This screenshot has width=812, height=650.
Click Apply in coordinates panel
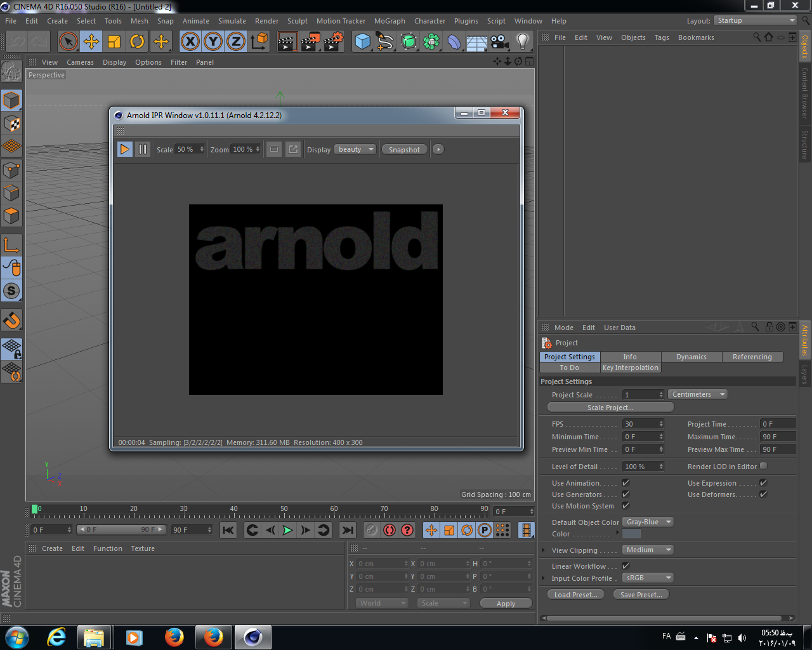506,604
